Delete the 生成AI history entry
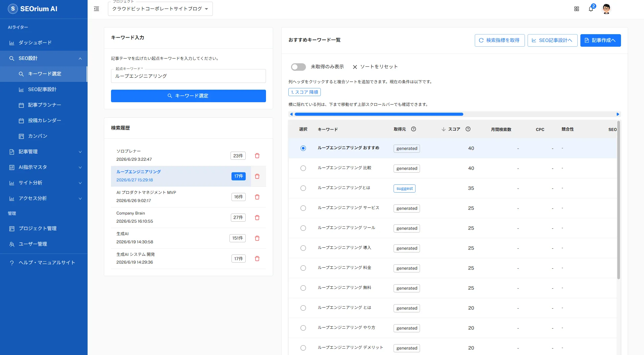The width and height of the screenshot is (644, 355). coord(257,238)
